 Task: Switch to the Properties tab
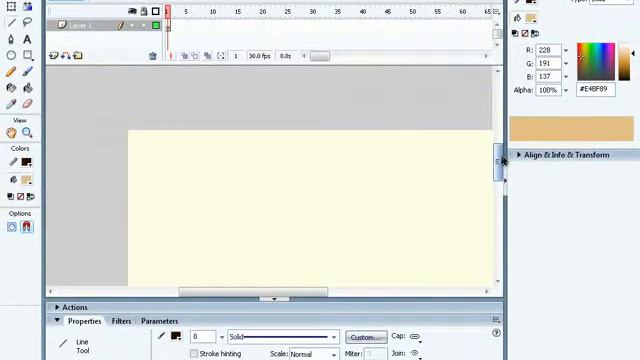[x=84, y=321]
